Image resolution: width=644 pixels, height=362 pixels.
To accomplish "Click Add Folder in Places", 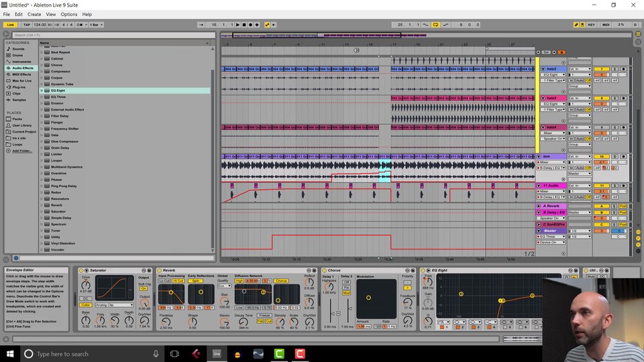I will 21,151.
